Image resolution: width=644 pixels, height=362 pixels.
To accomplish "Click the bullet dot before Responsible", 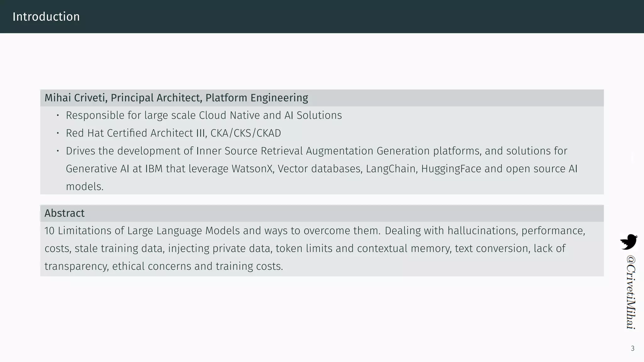I will (x=58, y=115).
